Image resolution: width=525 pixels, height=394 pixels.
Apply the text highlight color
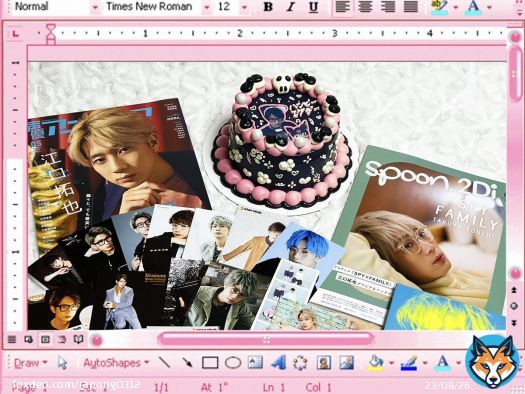click(x=440, y=7)
